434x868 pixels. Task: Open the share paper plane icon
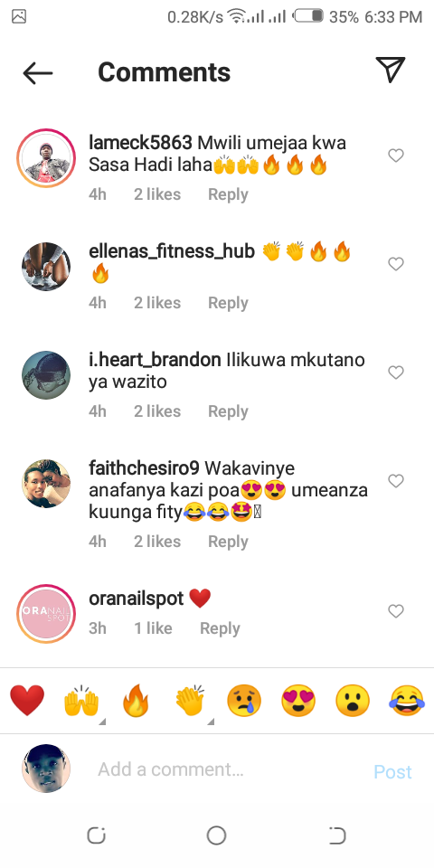(x=391, y=70)
